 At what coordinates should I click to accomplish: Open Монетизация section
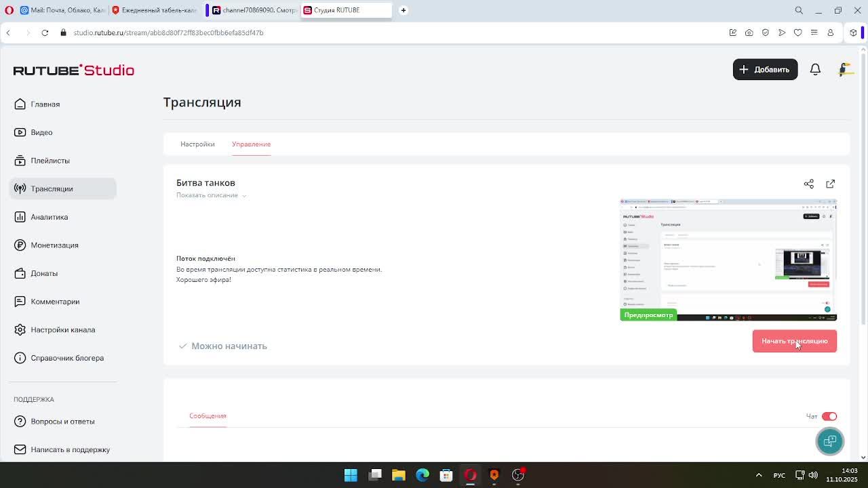click(54, 245)
